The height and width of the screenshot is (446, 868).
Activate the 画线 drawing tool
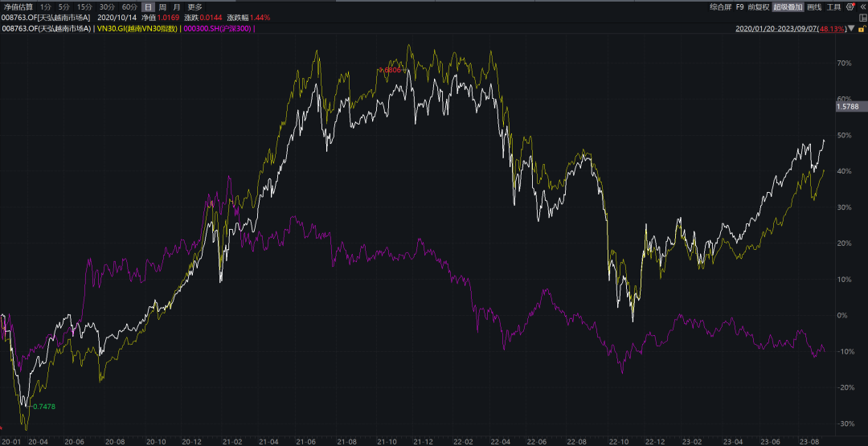(x=814, y=7)
